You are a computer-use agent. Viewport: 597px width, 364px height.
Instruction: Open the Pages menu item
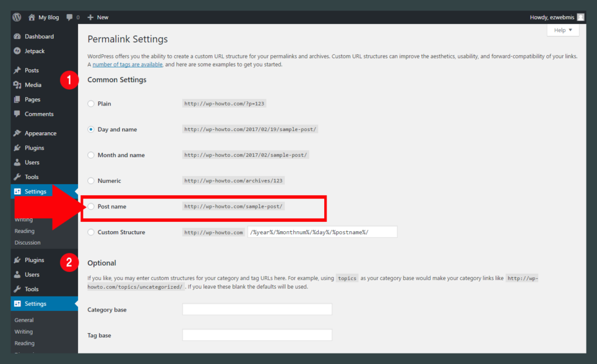coord(33,100)
